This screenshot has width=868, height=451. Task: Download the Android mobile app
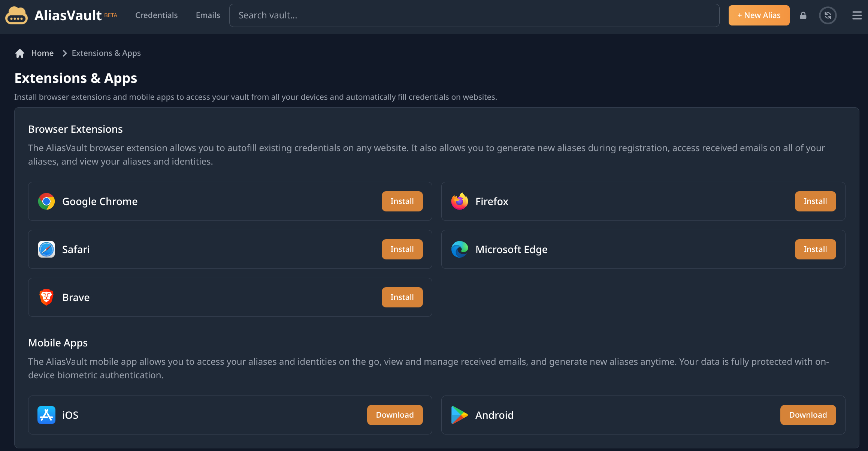tap(808, 415)
